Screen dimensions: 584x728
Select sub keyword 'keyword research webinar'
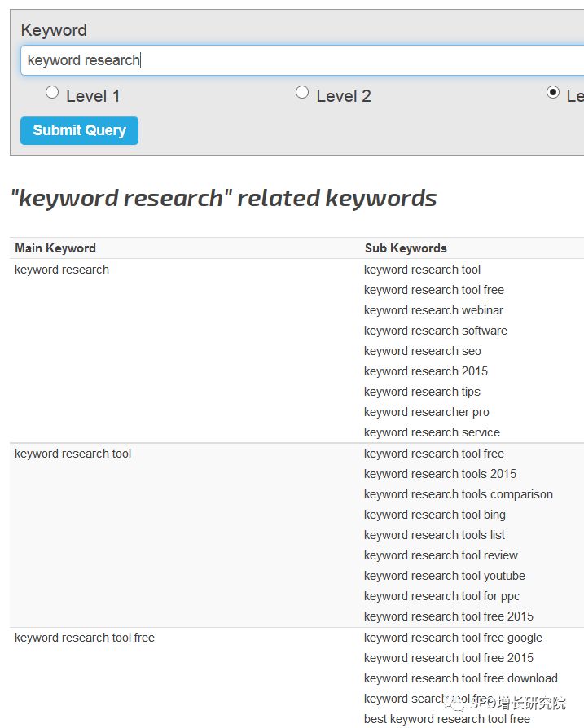[433, 310]
